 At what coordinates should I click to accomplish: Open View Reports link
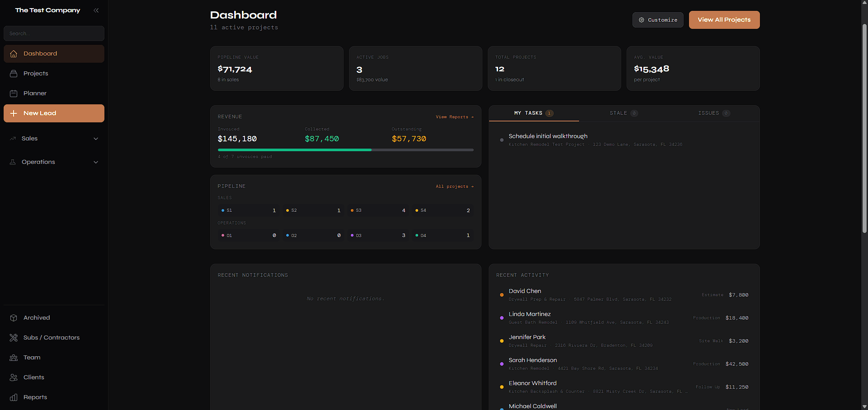455,117
